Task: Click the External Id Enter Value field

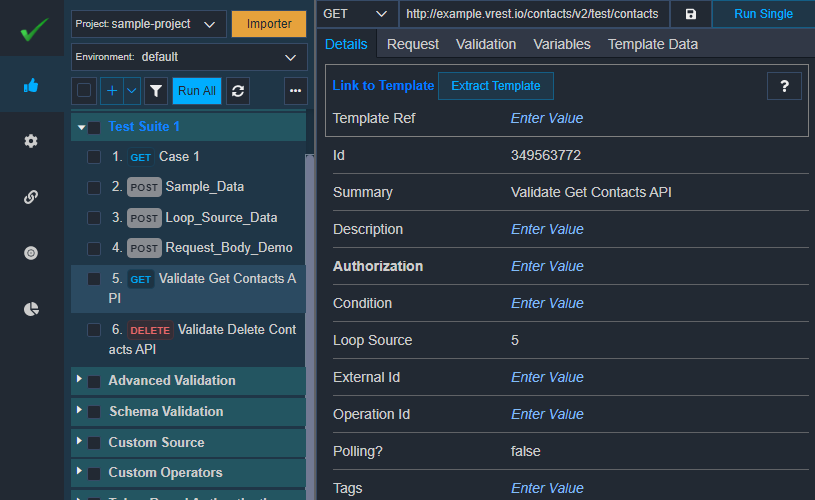Action: pyautogui.click(x=547, y=377)
